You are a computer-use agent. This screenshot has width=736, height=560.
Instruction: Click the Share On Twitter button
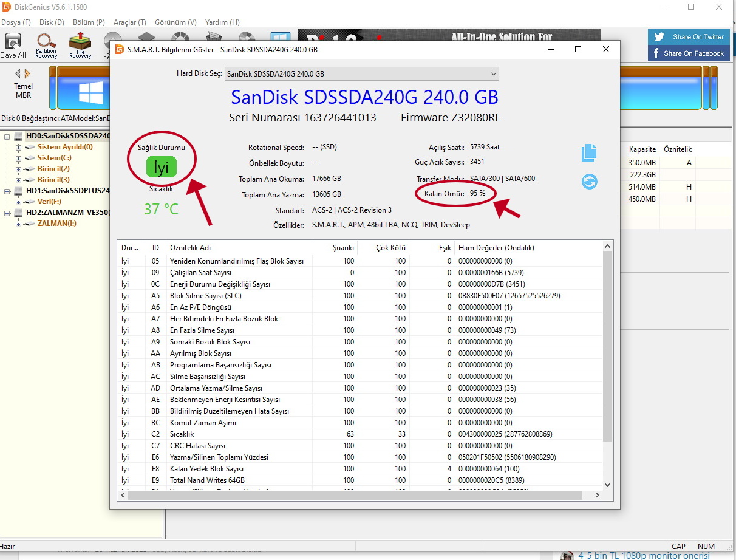coord(689,36)
